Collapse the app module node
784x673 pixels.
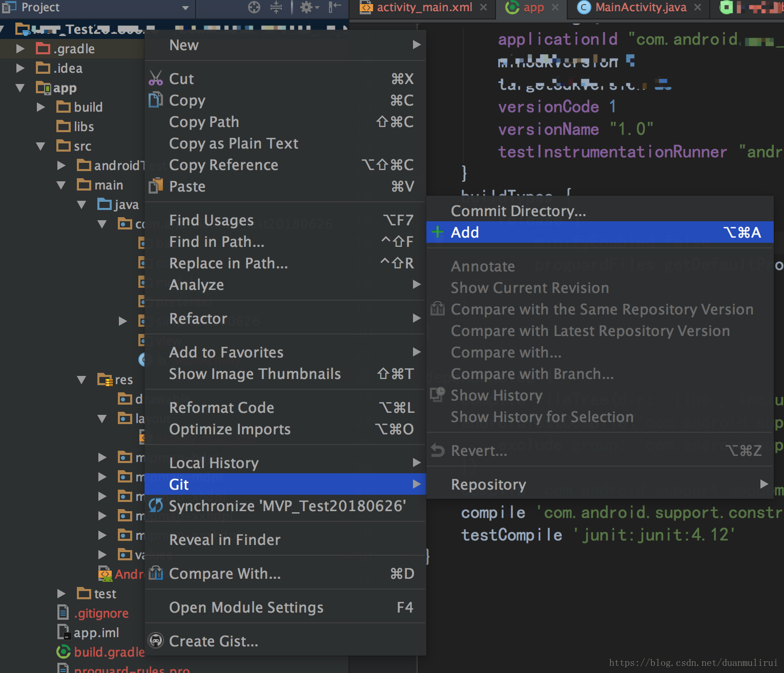[x=20, y=88]
